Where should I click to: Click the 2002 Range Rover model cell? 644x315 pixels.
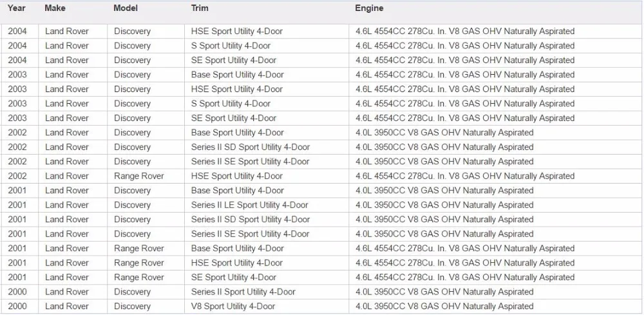(x=139, y=176)
